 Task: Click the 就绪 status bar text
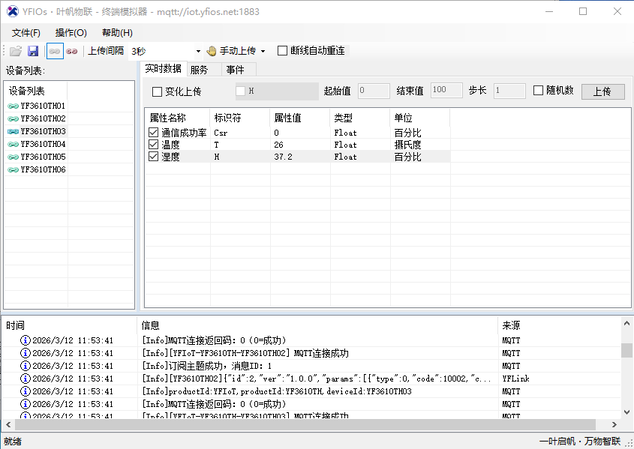13,442
